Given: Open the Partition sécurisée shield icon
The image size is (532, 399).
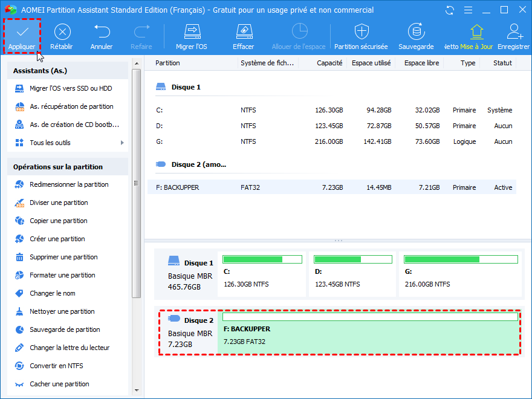Looking at the screenshot, I should coord(362,32).
